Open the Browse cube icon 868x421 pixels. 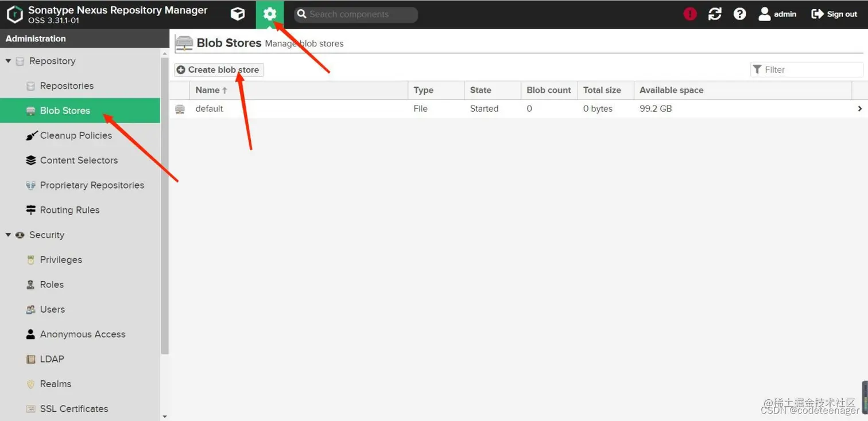coord(238,14)
